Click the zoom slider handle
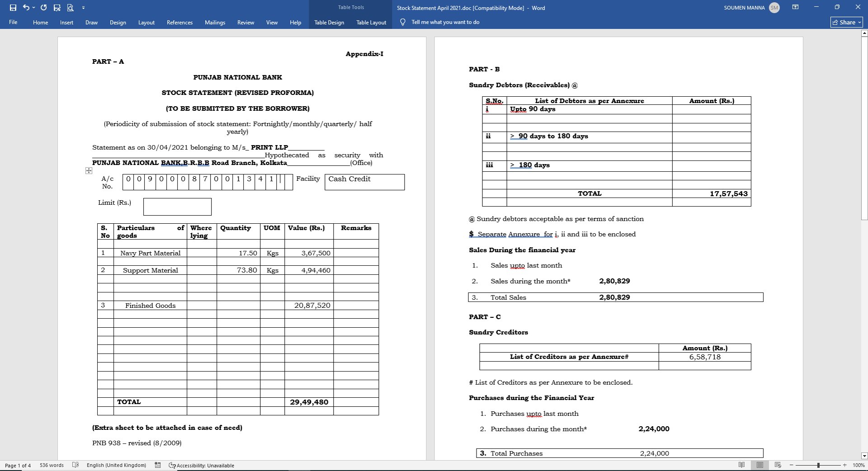Image resolution: width=868 pixels, height=471 pixels. click(818, 465)
